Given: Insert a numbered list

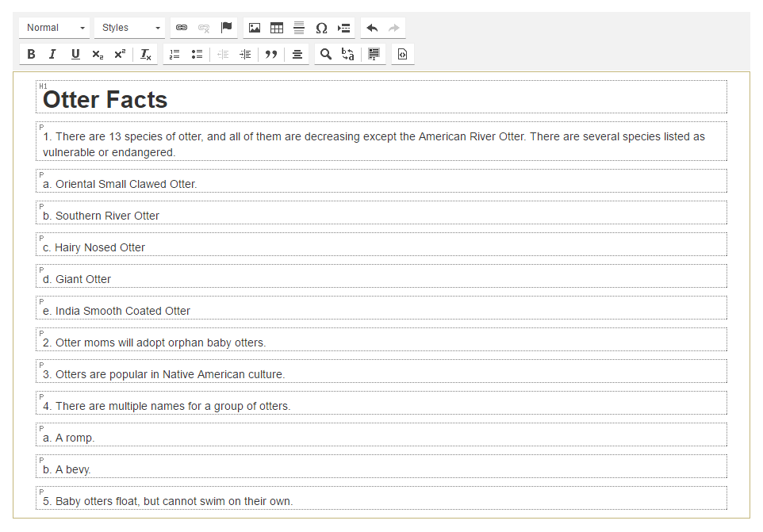Looking at the screenshot, I should [x=174, y=54].
